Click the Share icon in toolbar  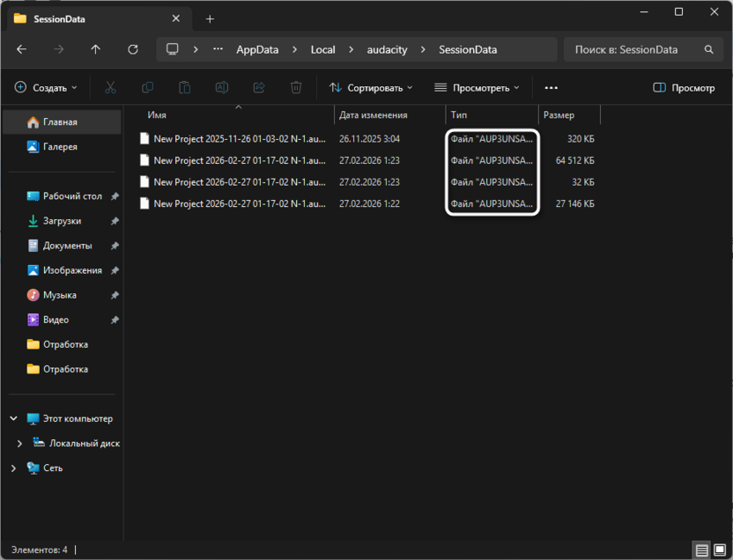(259, 87)
